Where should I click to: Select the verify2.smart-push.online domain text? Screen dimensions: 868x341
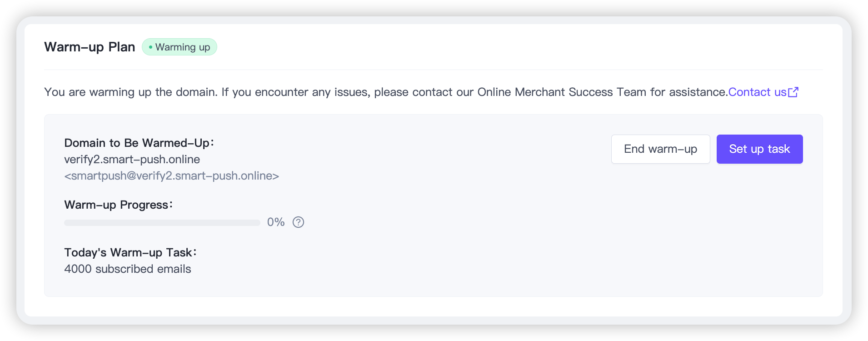pyautogui.click(x=132, y=160)
